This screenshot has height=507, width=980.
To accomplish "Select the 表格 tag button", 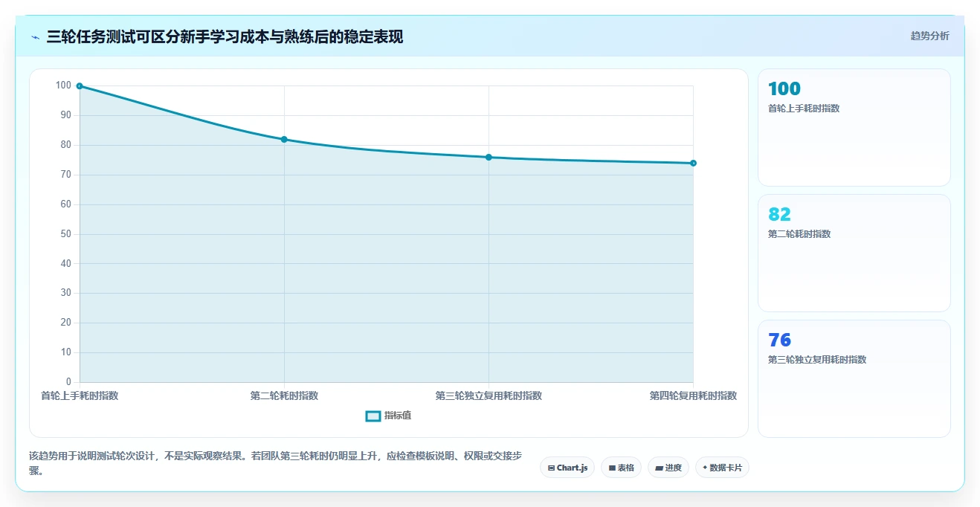I will 621,468.
